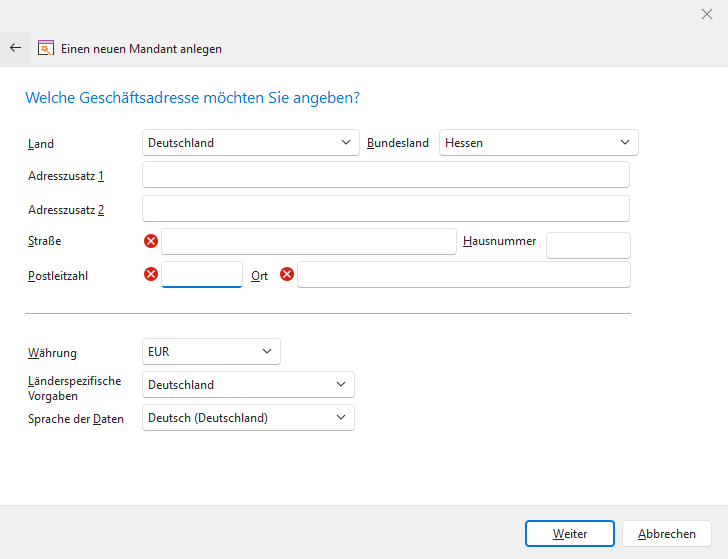
Task: Click the error icon next to Postleitzahl
Action: (x=151, y=274)
